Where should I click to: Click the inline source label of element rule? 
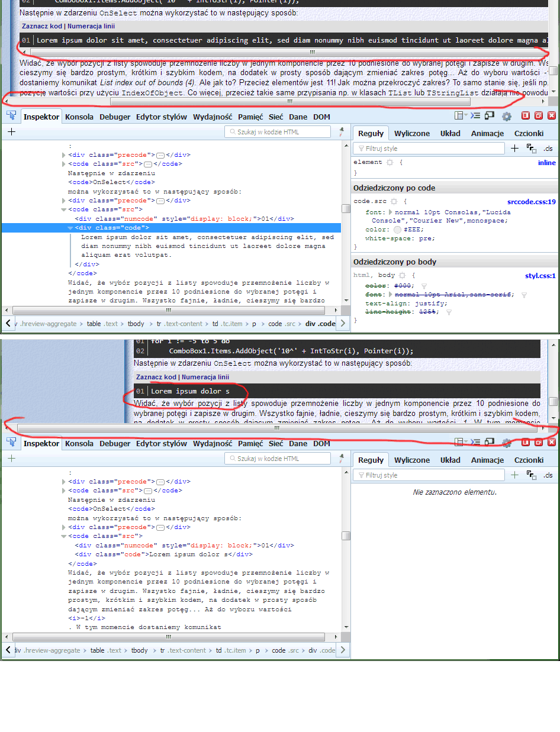pyautogui.click(x=547, y=162)
